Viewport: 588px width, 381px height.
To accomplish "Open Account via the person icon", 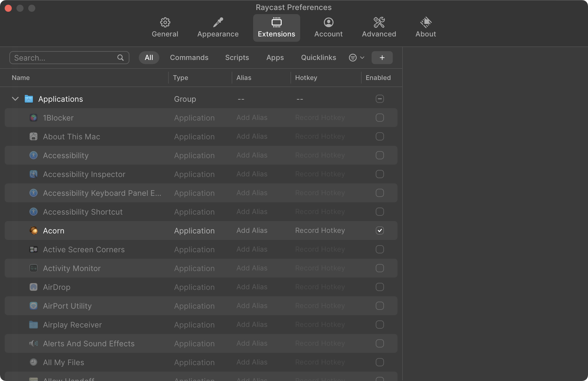I will (328, 22).
